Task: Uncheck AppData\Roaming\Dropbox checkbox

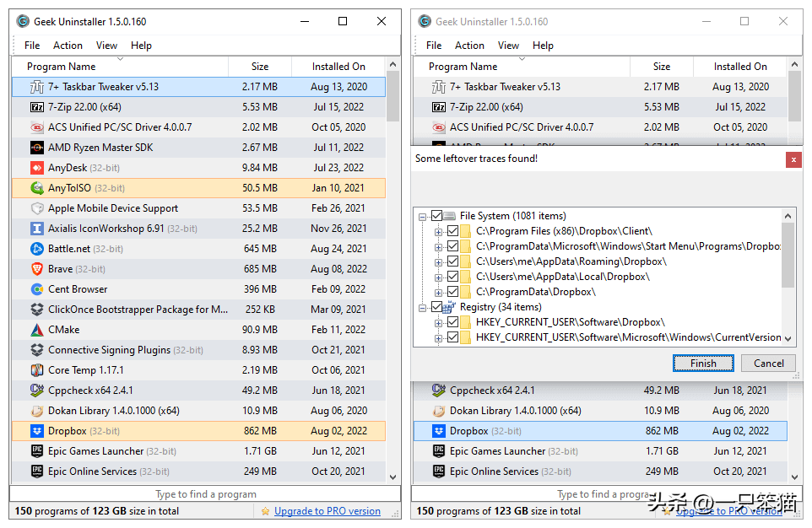Action: click(452, 261)
